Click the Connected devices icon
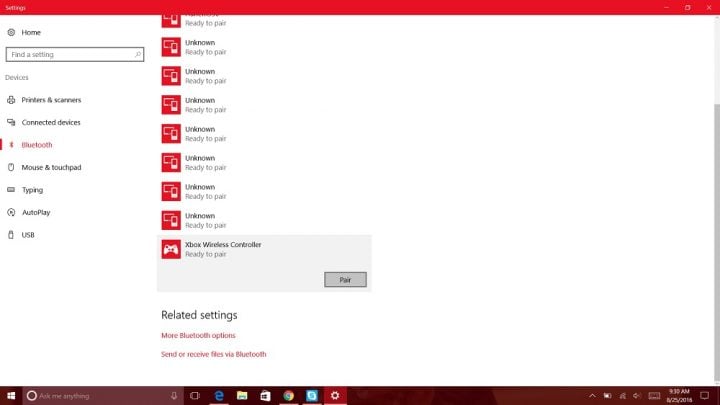This screenshot has height=405, width=720. [x=11, y=122]
